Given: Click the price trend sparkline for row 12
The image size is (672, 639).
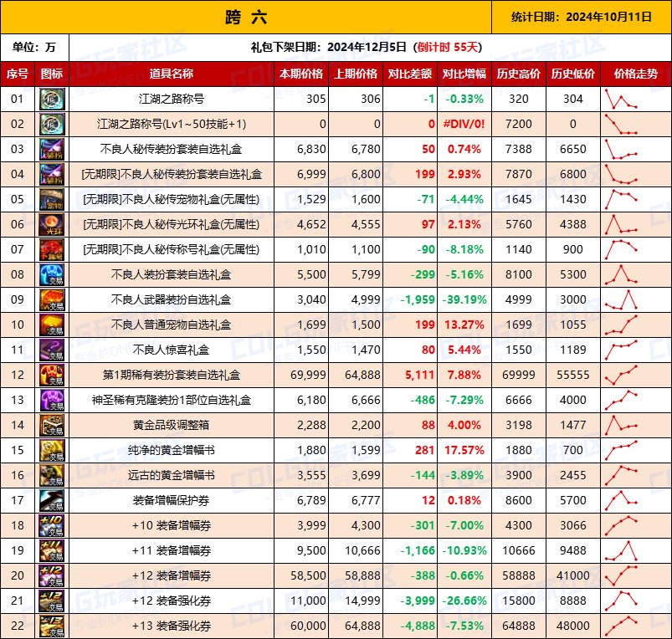Looking at the screenshot, I should 622,375.
